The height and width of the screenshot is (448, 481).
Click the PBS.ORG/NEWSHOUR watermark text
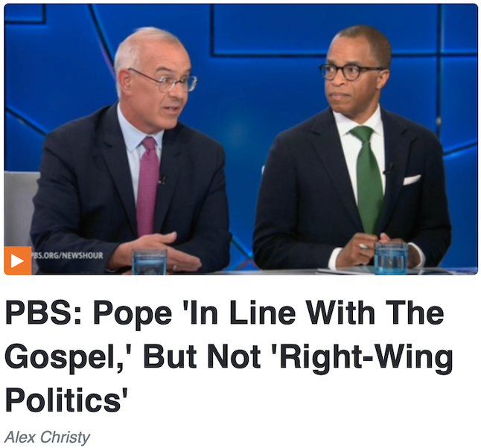[67, 255]
